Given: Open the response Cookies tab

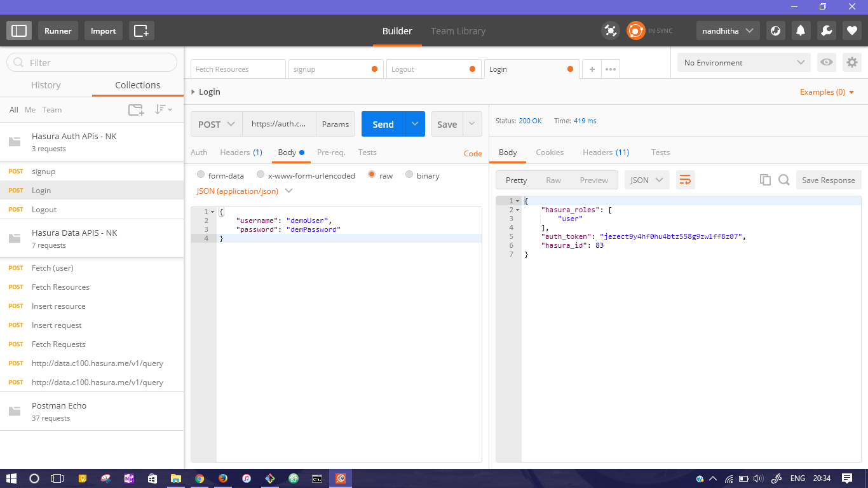Looking at the screenshot, I should [550, 152].
